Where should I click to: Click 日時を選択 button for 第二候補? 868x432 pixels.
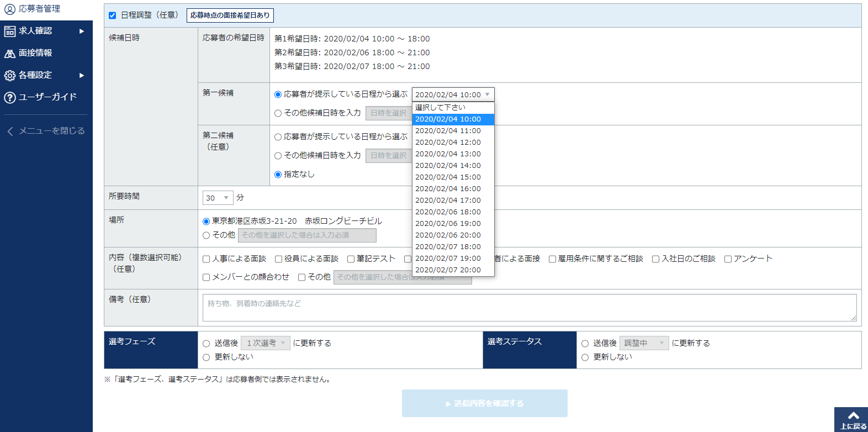tap(389, 156)
